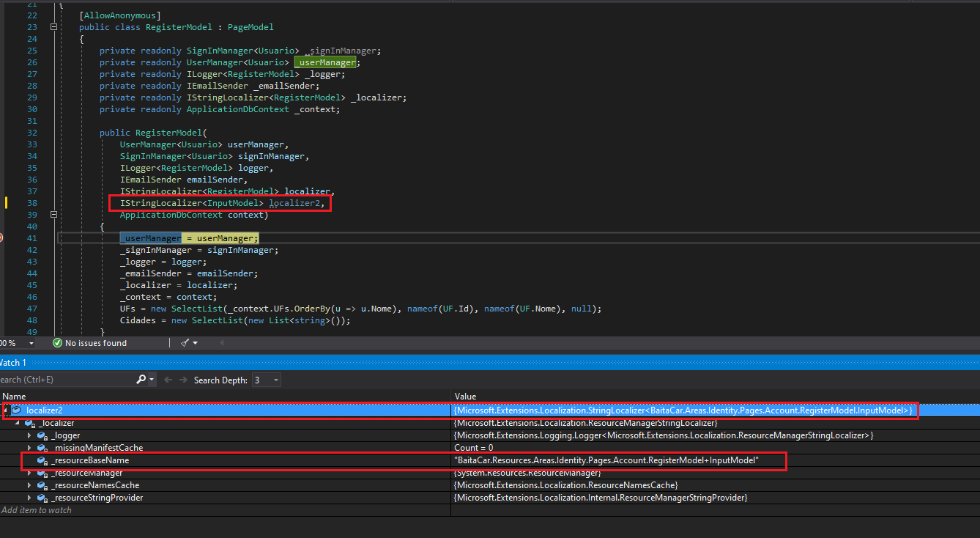Collapse the localizer2 watch entry

pos(6,410)
